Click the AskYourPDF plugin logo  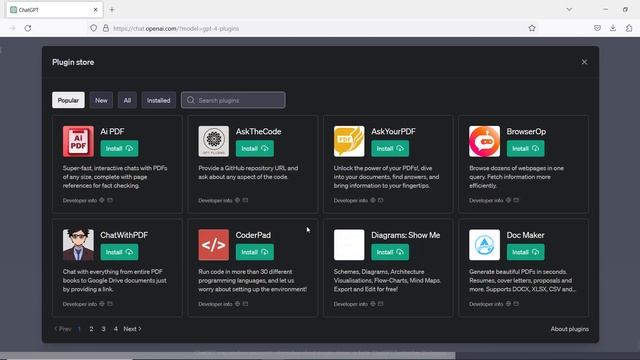pos(349,141)
